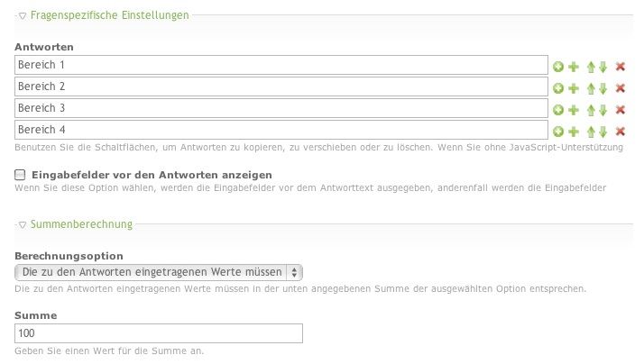
Task: Click round green plus icon beside Bereich 1
Action: 558,66
